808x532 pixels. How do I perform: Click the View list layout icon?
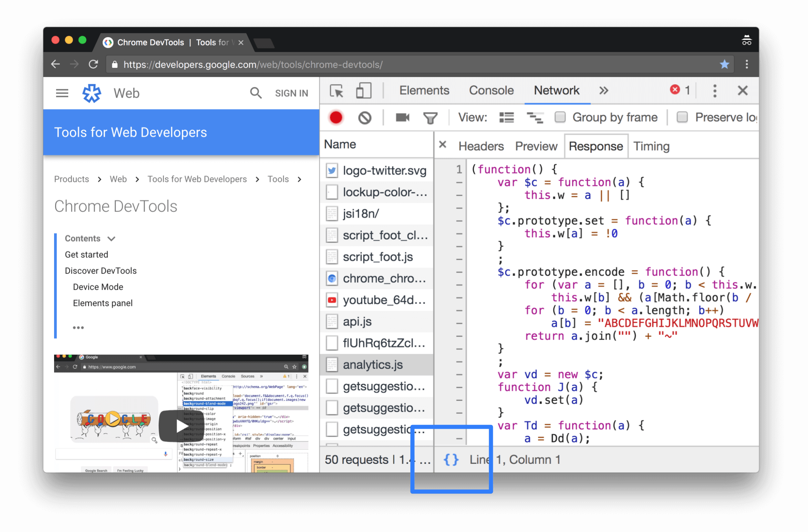(x=506, y=117)
